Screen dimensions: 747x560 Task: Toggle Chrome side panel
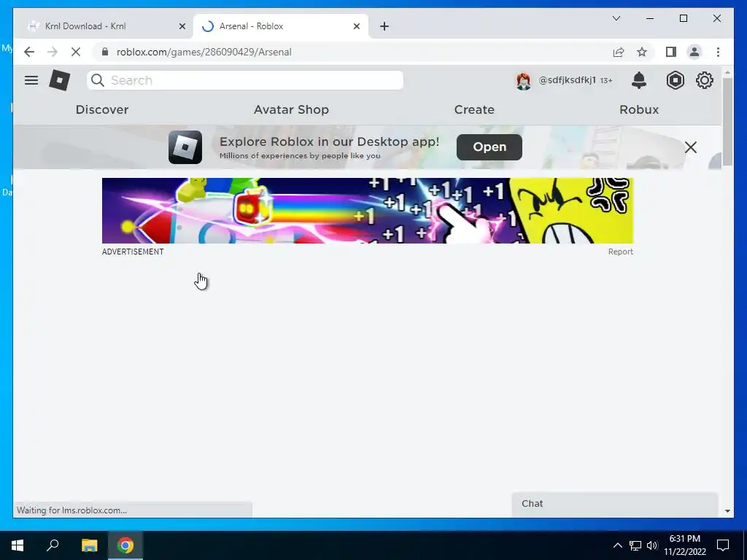click(x=671, y=52)
